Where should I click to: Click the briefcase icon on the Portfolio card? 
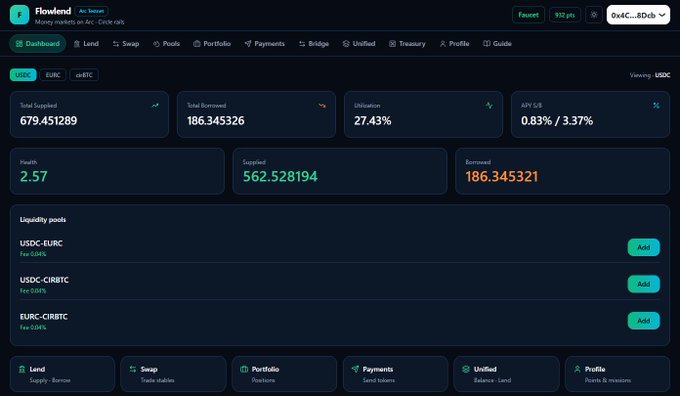[x=244, y=369]
